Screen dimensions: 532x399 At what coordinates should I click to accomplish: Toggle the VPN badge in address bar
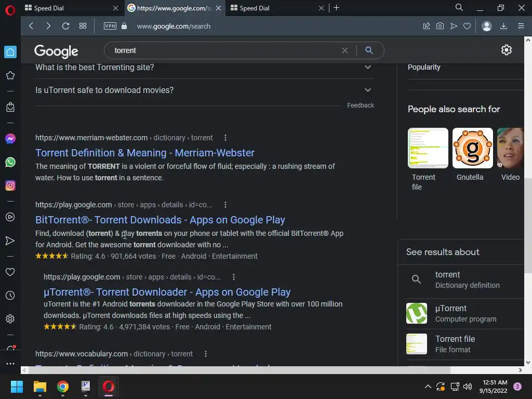coord(110,26)
